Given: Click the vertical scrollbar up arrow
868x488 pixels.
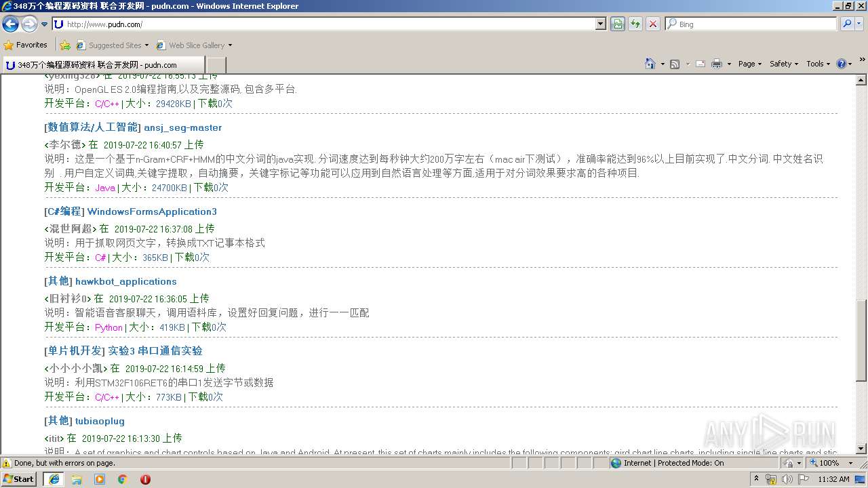Looking at the screenshot, I should pos(861,80).
